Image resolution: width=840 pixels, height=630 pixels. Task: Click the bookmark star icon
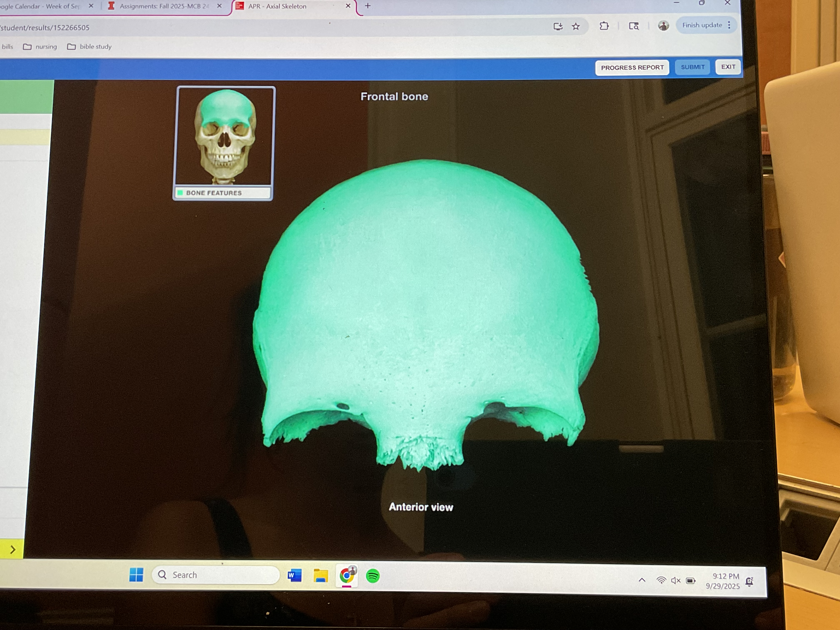[576, 26]
